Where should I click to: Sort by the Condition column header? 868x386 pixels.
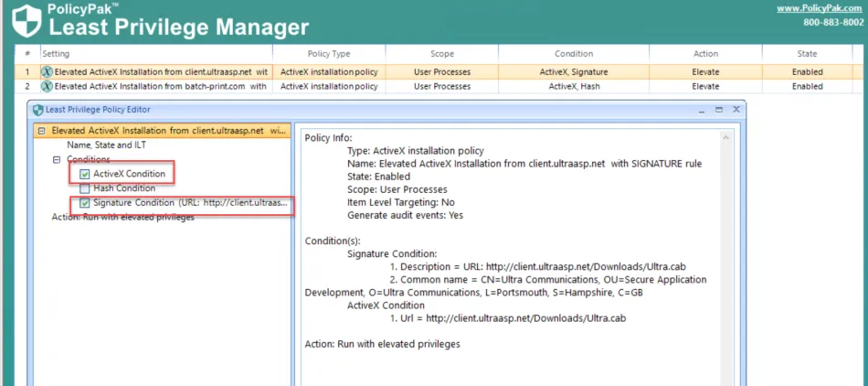point(573,54)
